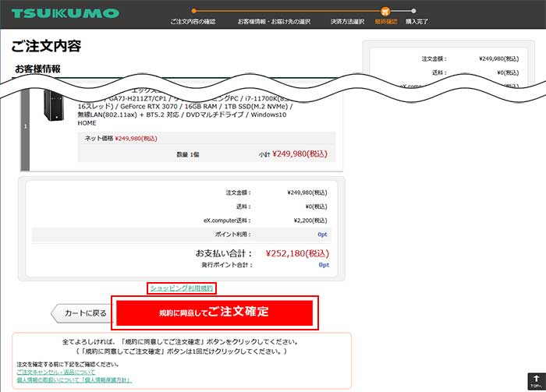The height and width of the screenshot is (392, 546).
Task: Click the カートに戻る button
Action: tap(83, 313)
